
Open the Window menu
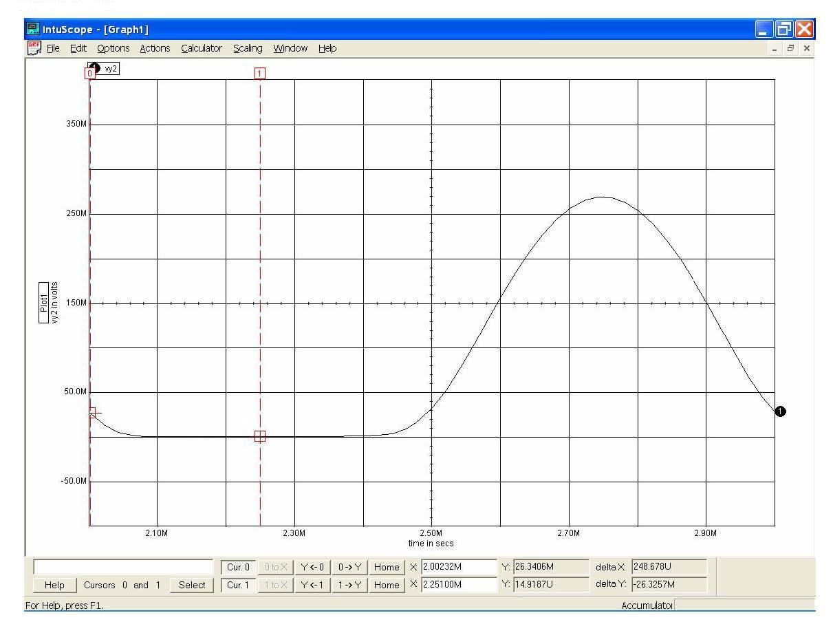pyautogui.click(x=290, y=48)
